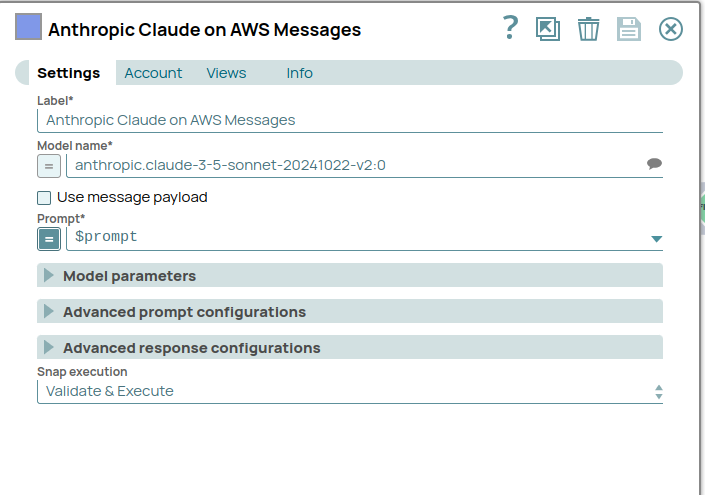Delete the snap using trash icon
705x495 pixels.
pos(588,29)
